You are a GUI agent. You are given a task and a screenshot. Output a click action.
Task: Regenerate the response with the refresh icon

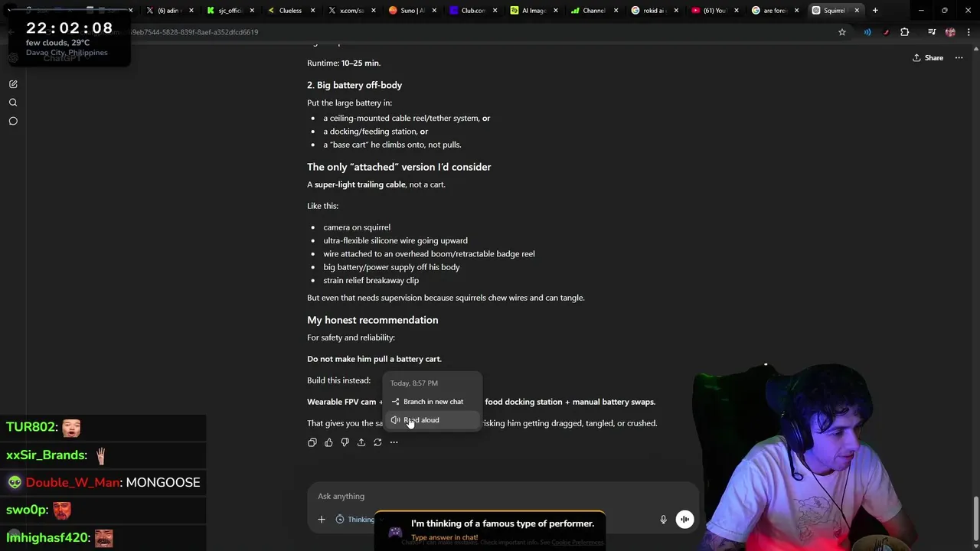[377, 442]
